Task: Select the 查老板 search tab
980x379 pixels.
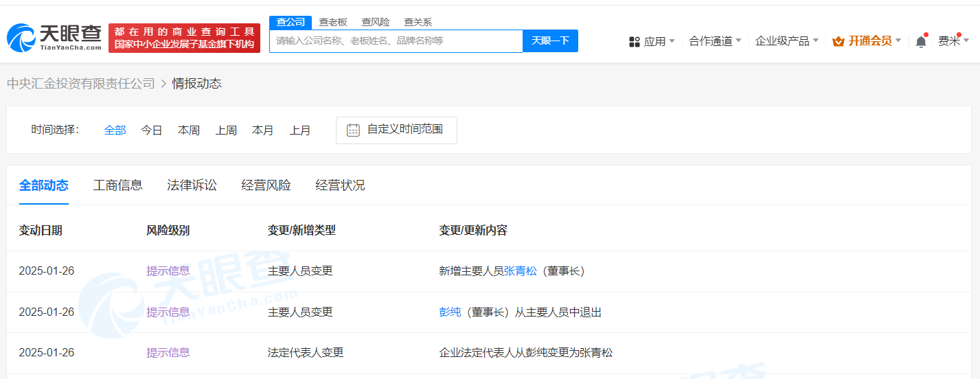Action: pyautogui.click(x=333, y=22)
